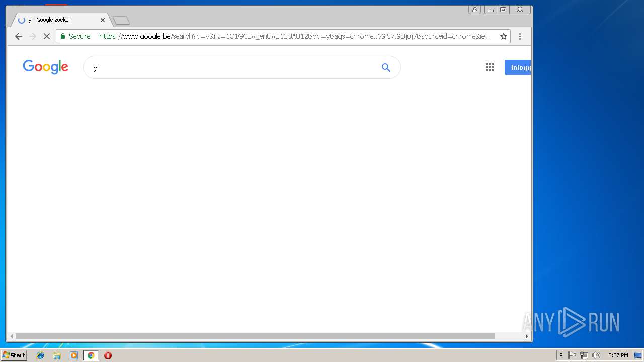Stop loading the page with X button
This screenshot has height=362, width=644.
click(x=46, y=36)
